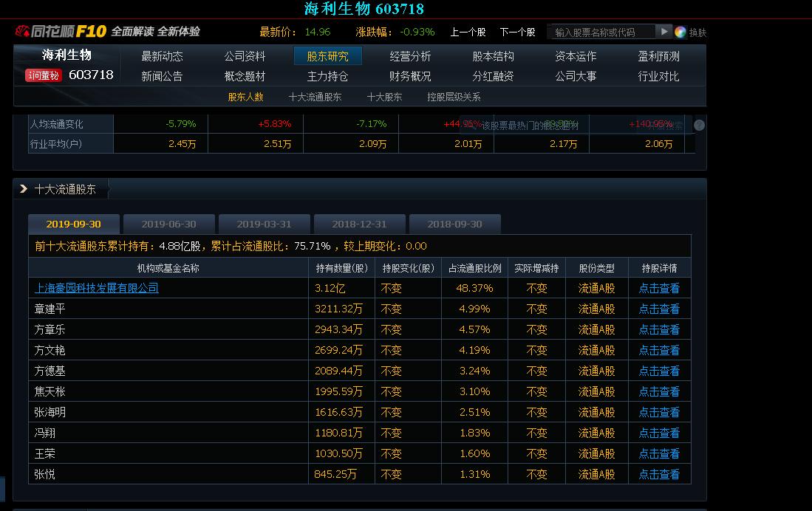The width and height of the screenshot is (812, 511).
Task: Switch to 控股层级关系 sub-tab
Action: tap(454, 97)
